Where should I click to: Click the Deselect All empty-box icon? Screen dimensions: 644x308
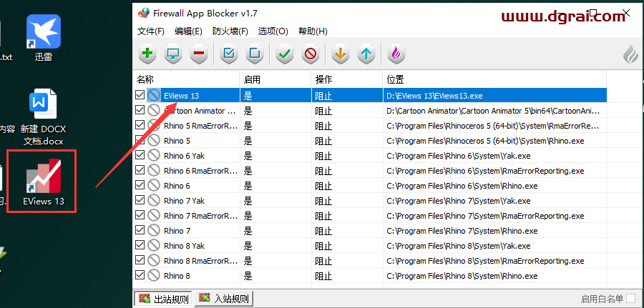(255, 54)
